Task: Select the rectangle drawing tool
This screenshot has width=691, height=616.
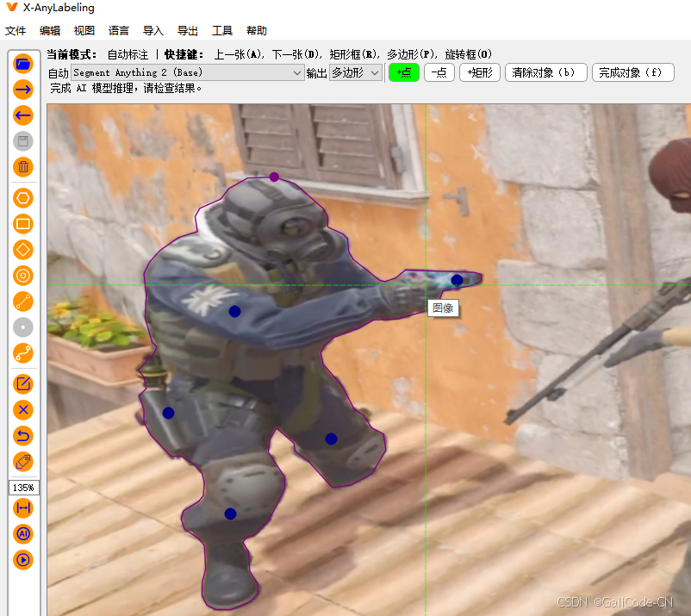Action: (23, 224)
